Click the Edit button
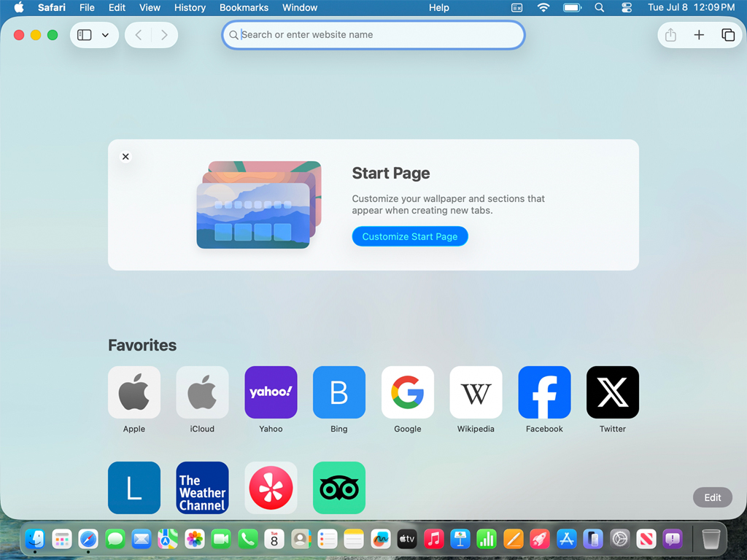This screenshot has height=560, width=747. 712,497
